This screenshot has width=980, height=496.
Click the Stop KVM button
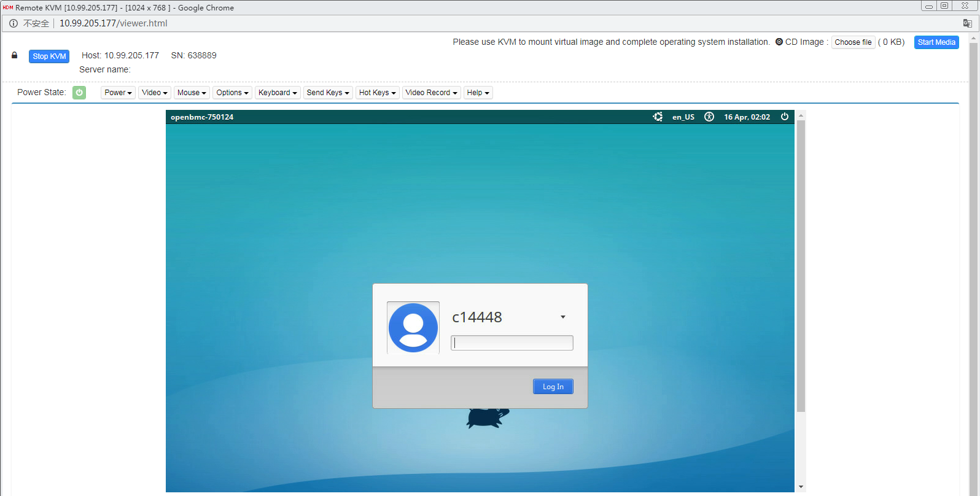pyautogui.click(x=49, y=56)
